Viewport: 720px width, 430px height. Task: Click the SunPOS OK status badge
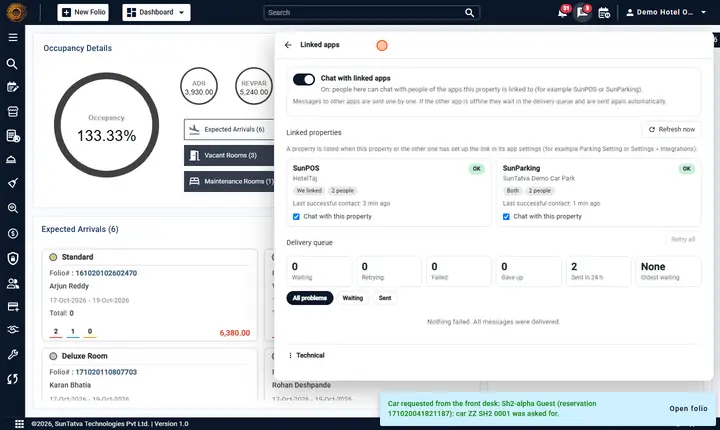(x=477, y=169)
